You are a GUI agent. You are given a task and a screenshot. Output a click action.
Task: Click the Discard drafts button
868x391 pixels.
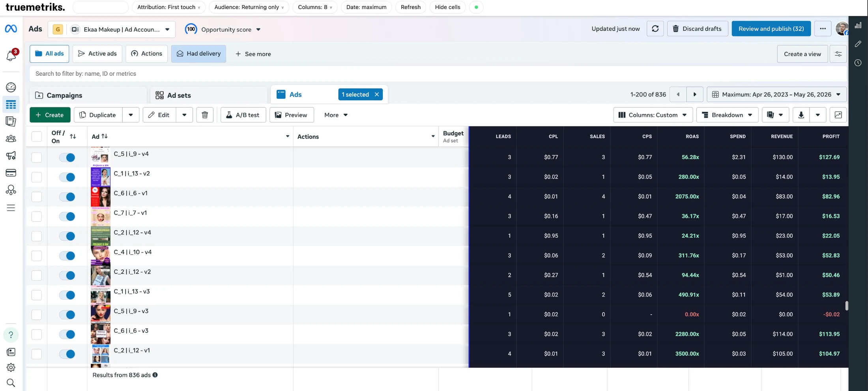click(697, 29)
